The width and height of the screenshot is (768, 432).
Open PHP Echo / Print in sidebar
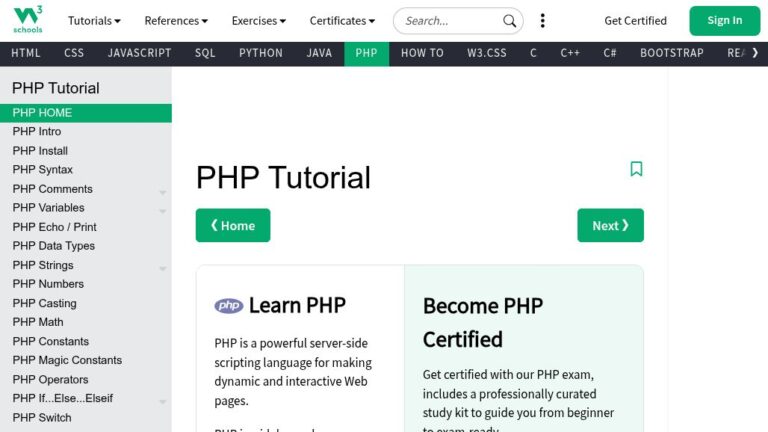click(x=86, y=227)
